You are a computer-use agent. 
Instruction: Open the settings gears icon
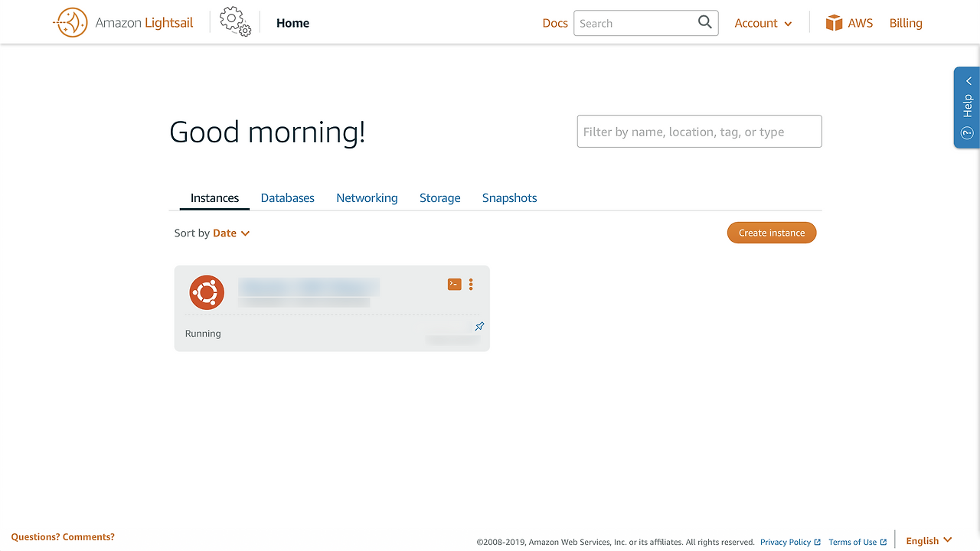point(235,22)
